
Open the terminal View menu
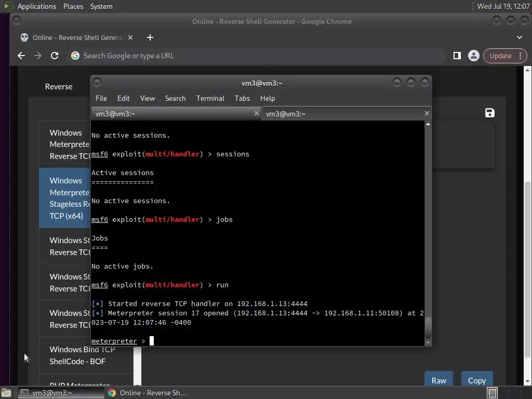148,98
